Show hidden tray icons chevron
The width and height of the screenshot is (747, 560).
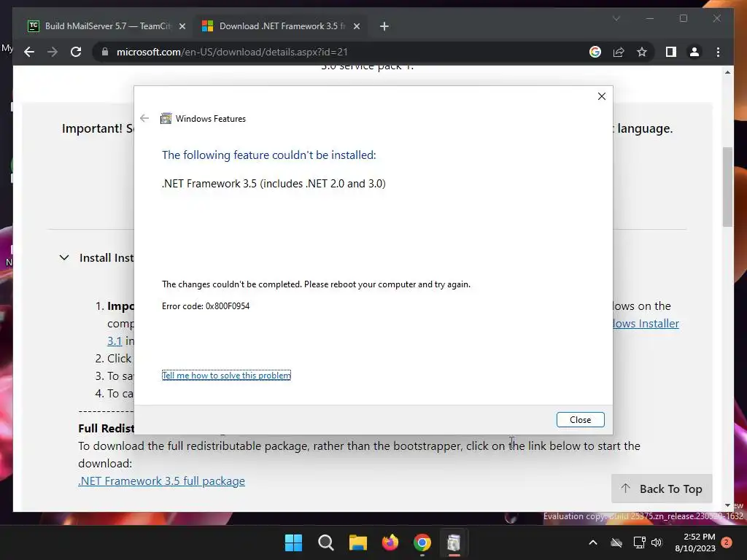pyautogui.click(x=592, y=542)
